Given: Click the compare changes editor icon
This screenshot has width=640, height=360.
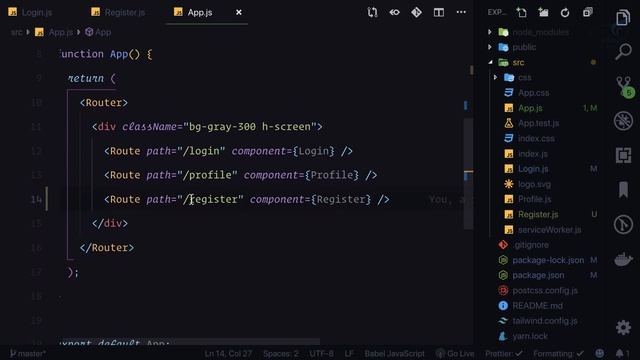Looking at the screenshot, I should point(372,12).
